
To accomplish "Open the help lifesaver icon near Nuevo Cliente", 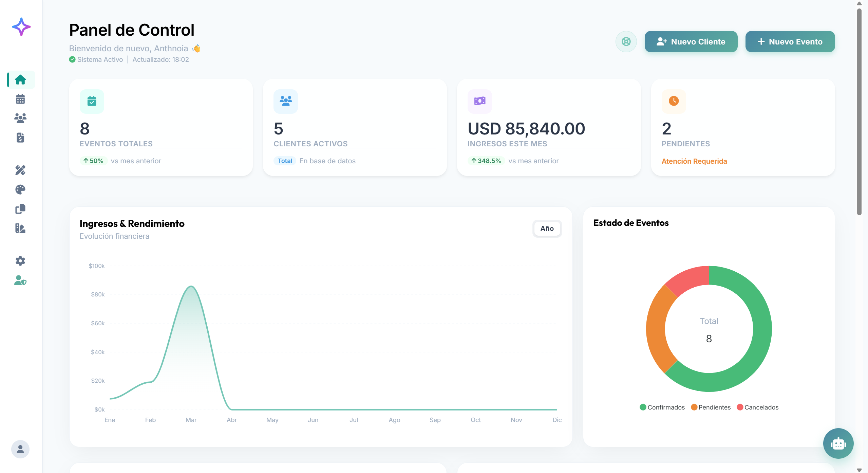I will tap(625, 41).
